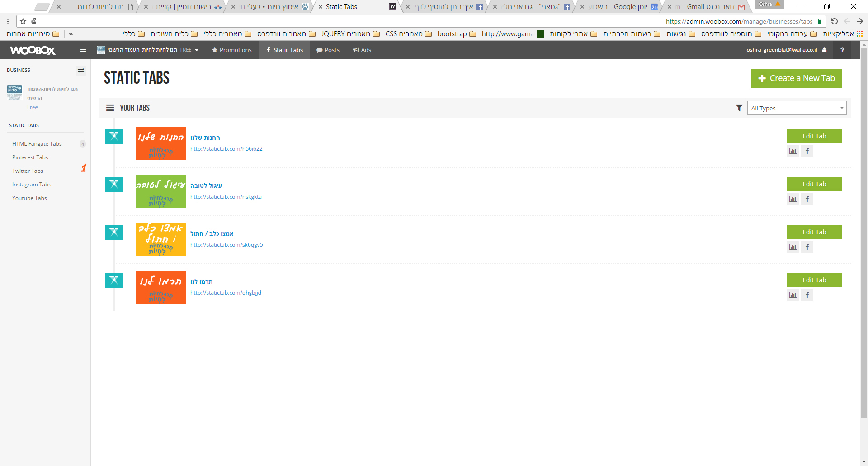The image size is (868, 466).
Task: Click the filter funnel icon
Action: click(x=739, y=108)
